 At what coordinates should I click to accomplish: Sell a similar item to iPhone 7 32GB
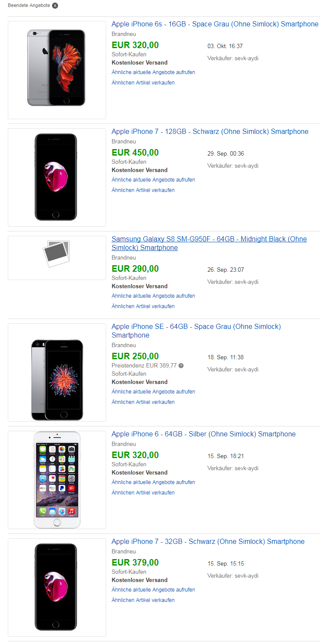coord(143,600)
